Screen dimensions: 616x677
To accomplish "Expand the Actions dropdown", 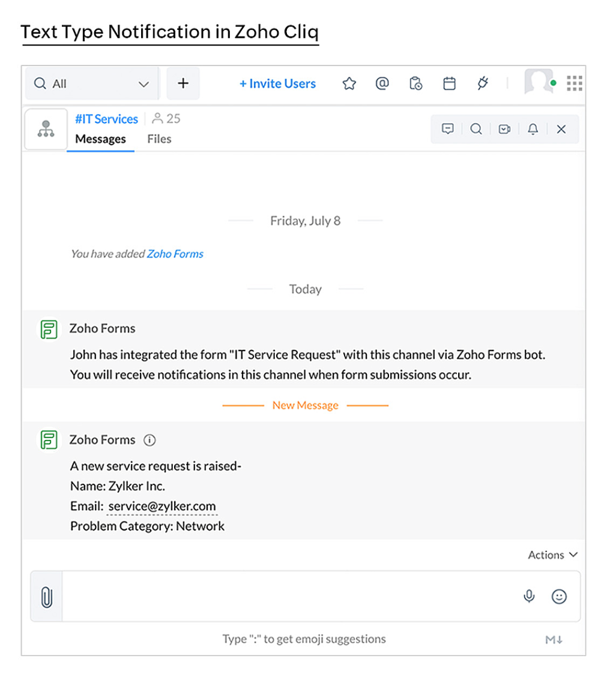I will pos(552,555).
